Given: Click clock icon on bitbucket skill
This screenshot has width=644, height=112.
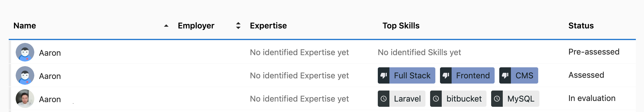Looking at the screenshot, I should pyautogui.click(x=436, y=99).
